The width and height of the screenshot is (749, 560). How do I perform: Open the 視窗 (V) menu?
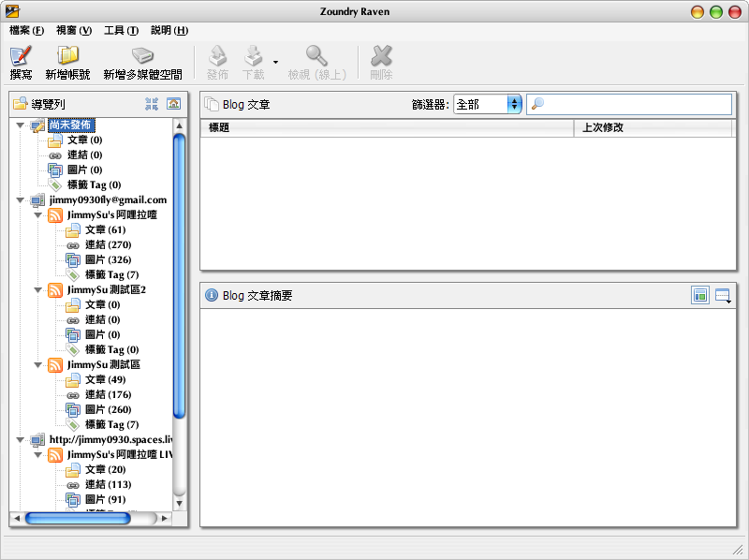(74, 31)
